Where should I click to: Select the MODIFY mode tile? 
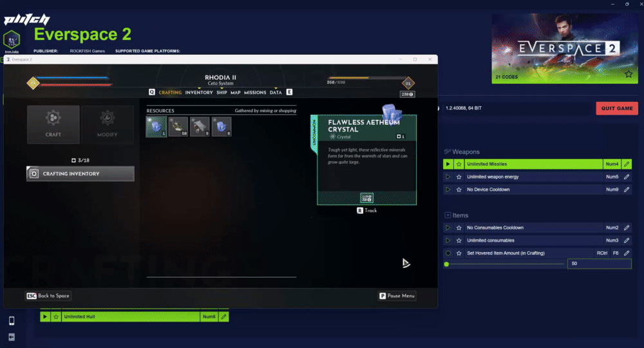[108, 124]
